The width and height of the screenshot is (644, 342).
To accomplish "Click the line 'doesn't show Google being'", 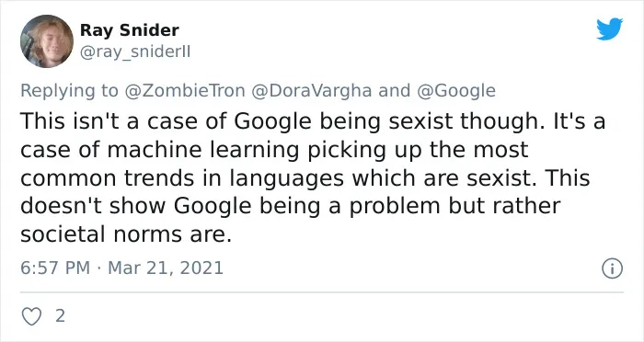I will (170, 206).
